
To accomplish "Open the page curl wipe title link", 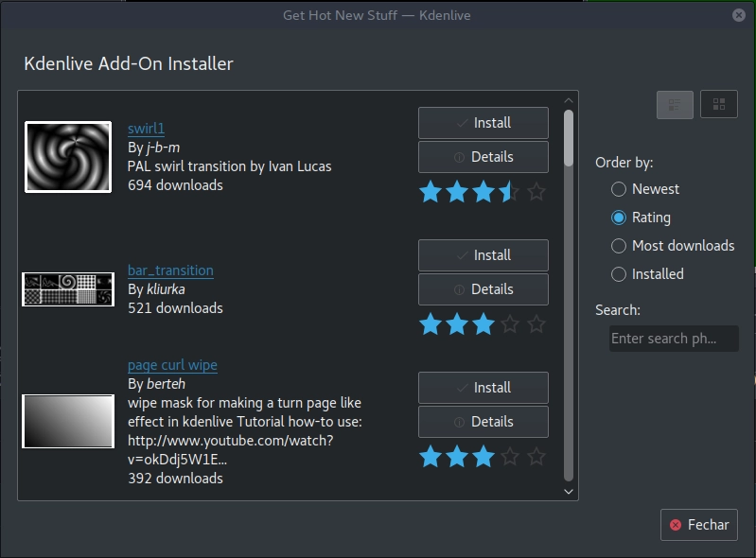I will (x=172, y=365).
